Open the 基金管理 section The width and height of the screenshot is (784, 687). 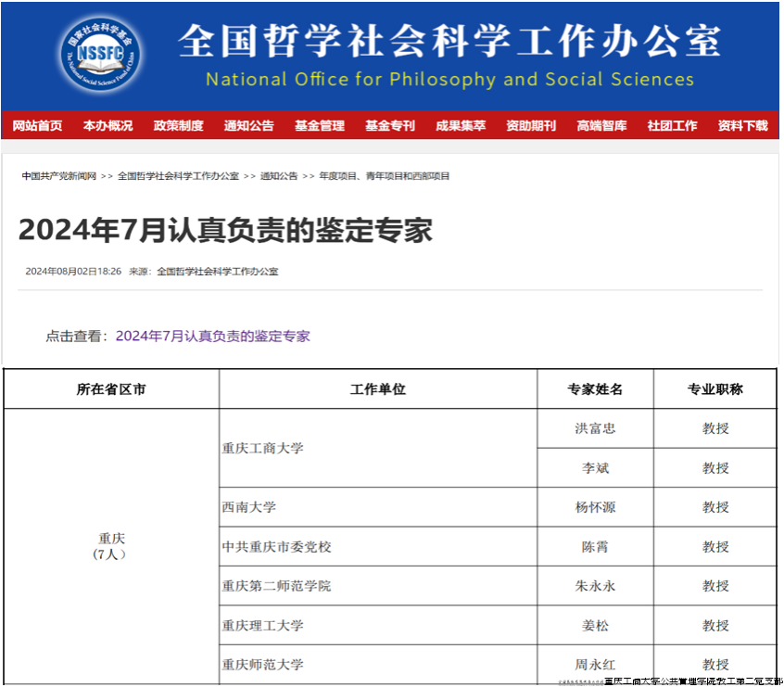(x=319, y=126)
